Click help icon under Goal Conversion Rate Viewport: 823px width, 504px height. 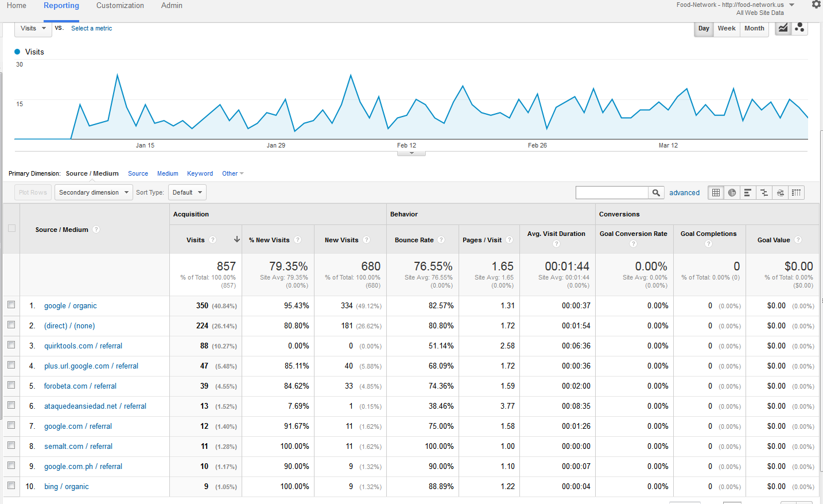pos(633,244)
